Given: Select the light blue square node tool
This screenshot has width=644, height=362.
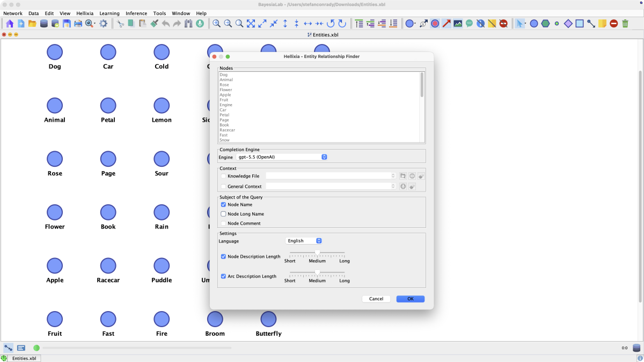Looking at the screenshot, I should [x=580, y=24].
